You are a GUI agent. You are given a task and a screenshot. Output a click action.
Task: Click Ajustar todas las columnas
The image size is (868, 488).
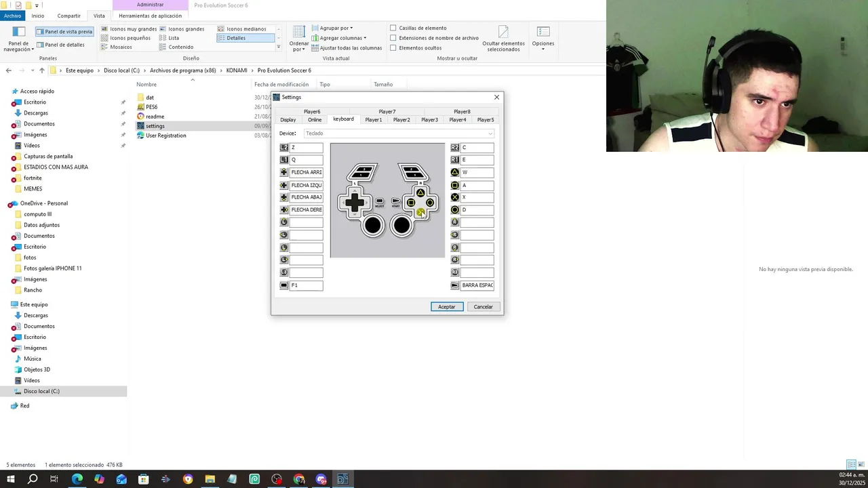pos(347,48)
